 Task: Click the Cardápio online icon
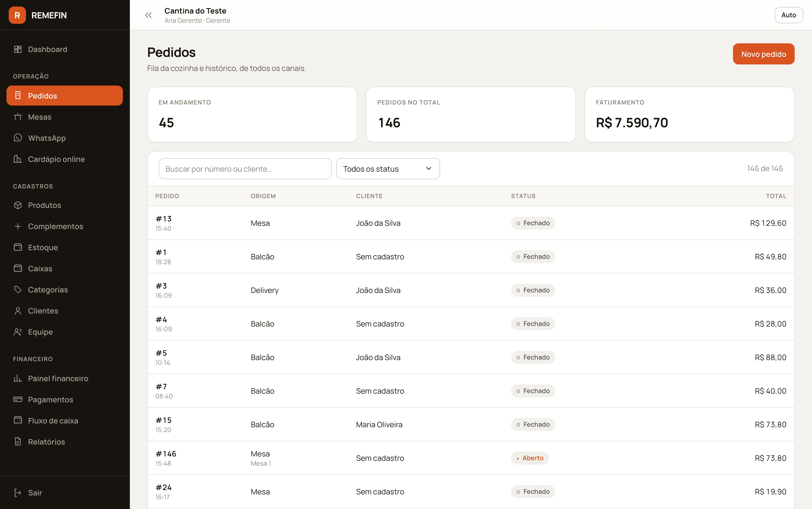[18, 159]
